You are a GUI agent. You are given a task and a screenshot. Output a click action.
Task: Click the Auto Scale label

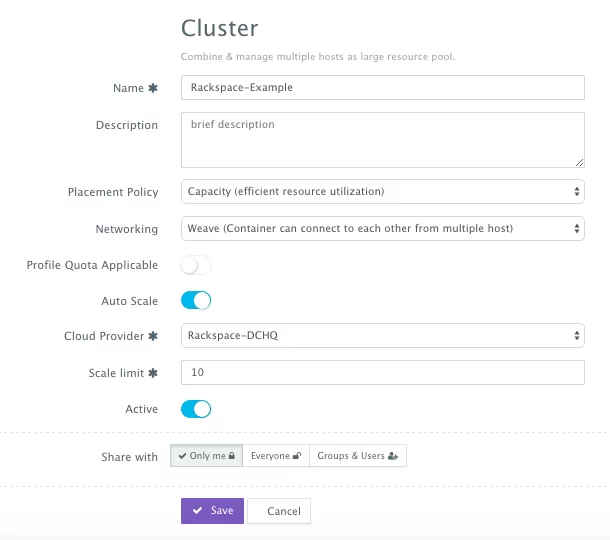coord(130,301)
